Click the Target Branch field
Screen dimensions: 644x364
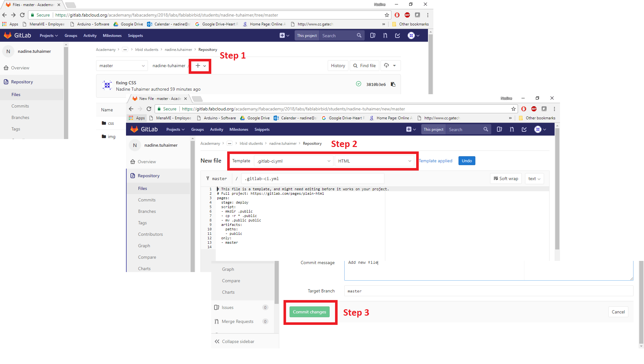[489, 291]
